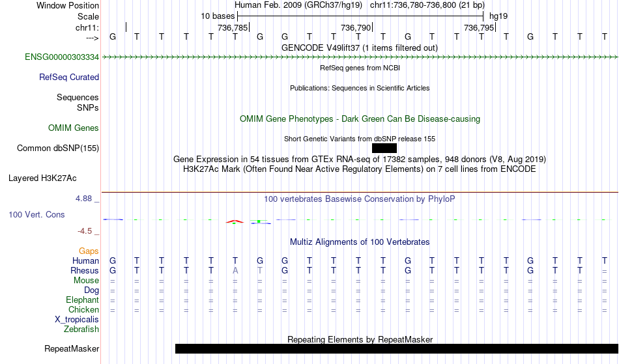Click the Chicken species row label

coord(83,309)
